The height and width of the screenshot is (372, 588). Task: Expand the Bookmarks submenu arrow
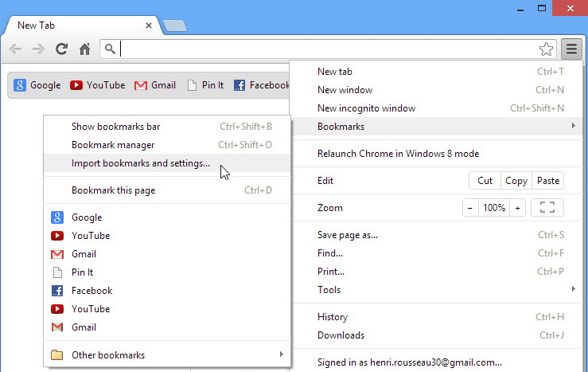pyautogui.click(x=573, y=126)
